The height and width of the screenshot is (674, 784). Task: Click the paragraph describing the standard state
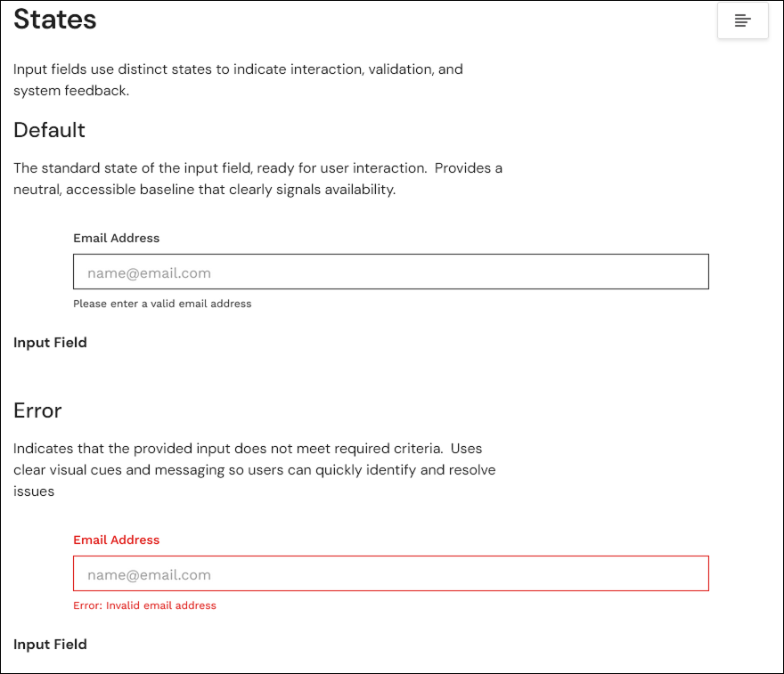tap(257, 178)
